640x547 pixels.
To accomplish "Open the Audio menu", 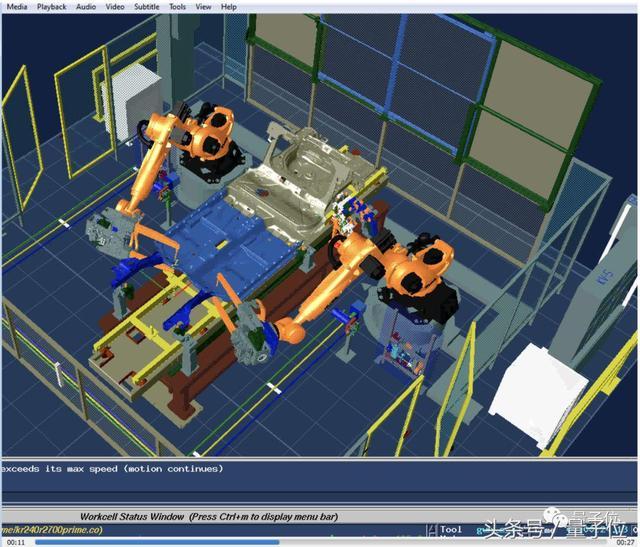I will pyautogui.click(x=86, y=7).
